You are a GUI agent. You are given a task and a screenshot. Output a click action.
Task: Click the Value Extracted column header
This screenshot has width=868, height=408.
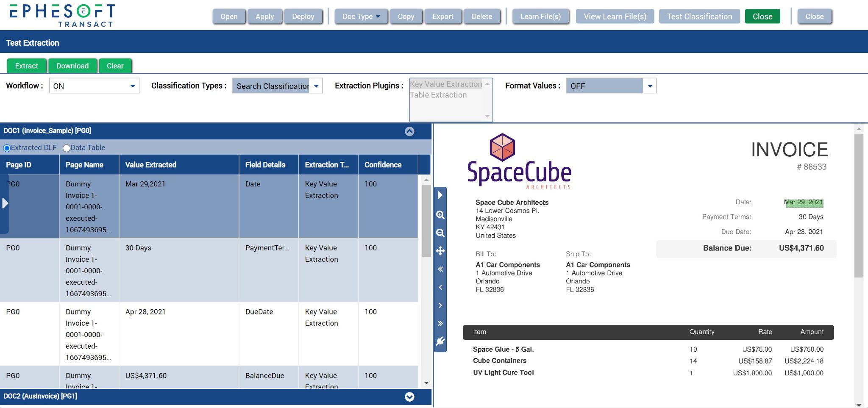pos(179,165)
